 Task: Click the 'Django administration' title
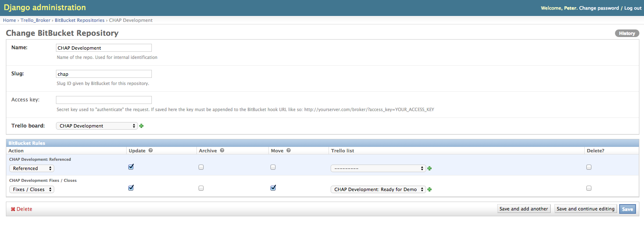click(x=45, y=8)
